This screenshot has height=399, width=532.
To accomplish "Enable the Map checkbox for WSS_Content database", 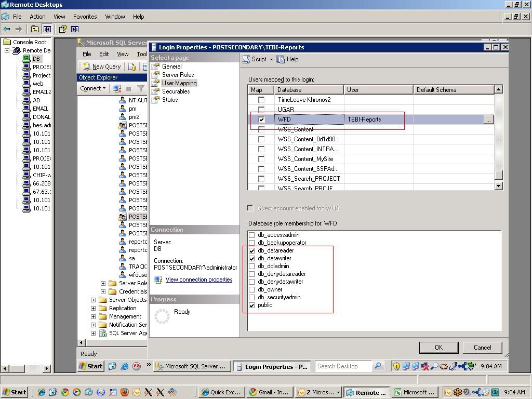I will click(x=261, y=129).
